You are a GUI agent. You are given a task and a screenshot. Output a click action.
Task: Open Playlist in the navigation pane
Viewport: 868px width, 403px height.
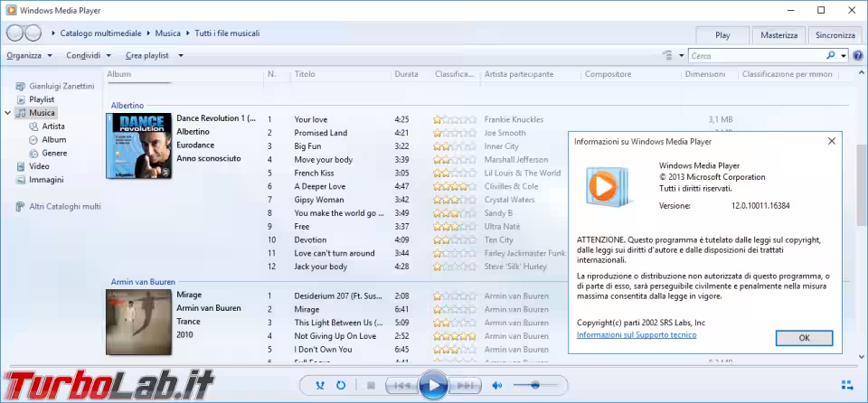tap(35, 99)
